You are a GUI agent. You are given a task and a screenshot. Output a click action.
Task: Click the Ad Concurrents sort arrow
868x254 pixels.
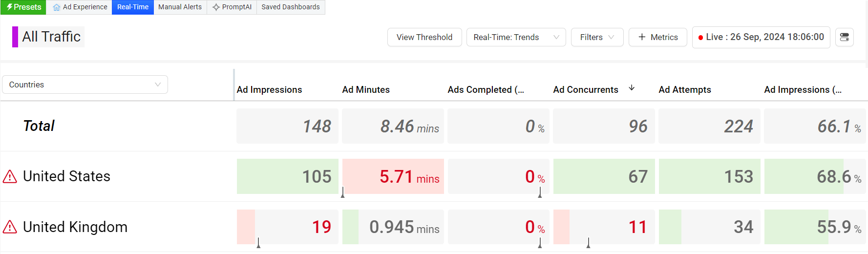[x=632, y=88]
